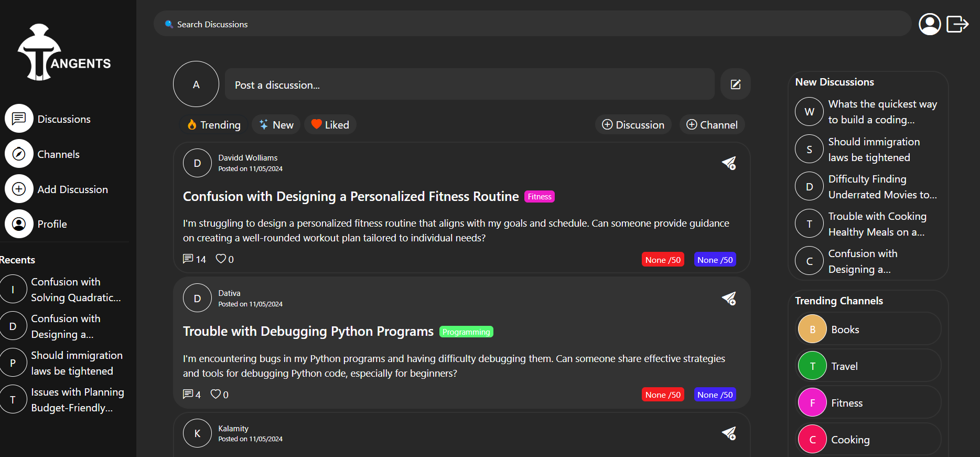Click the add Channel button

(x=712, y=125)
